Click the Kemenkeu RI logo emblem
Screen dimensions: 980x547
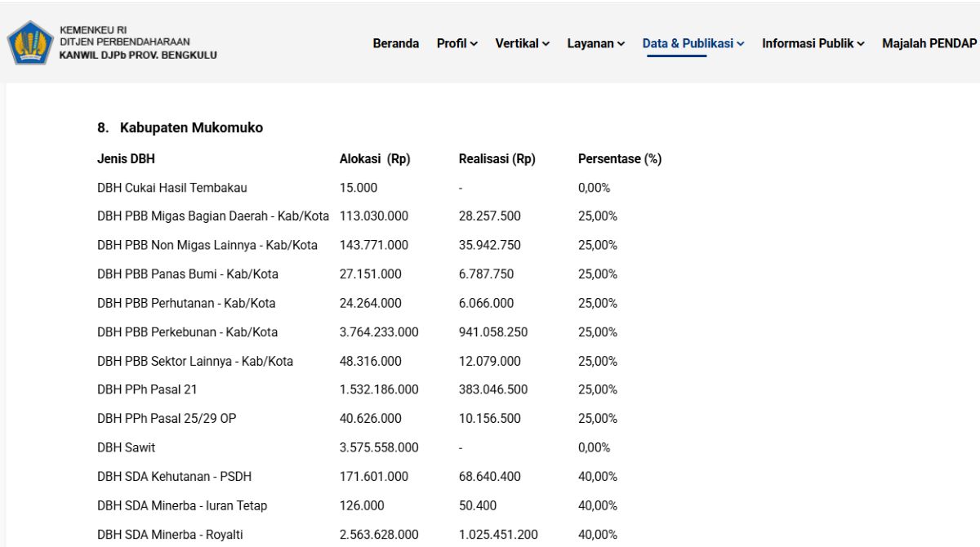[x=30, y=43]
